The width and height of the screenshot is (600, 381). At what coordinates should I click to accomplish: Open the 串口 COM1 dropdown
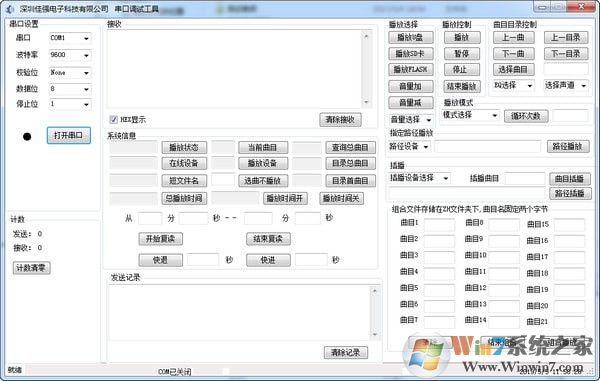[x=70, y=38]
